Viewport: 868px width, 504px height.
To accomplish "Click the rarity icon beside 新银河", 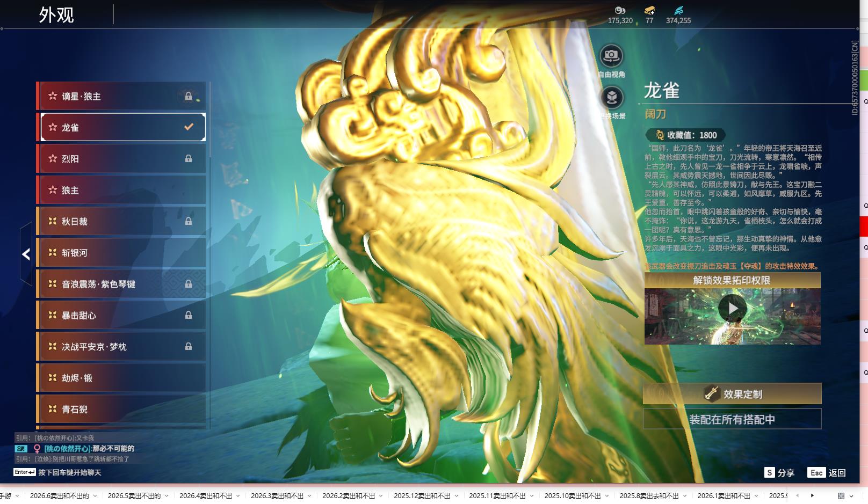I will [x=53, y=252].
